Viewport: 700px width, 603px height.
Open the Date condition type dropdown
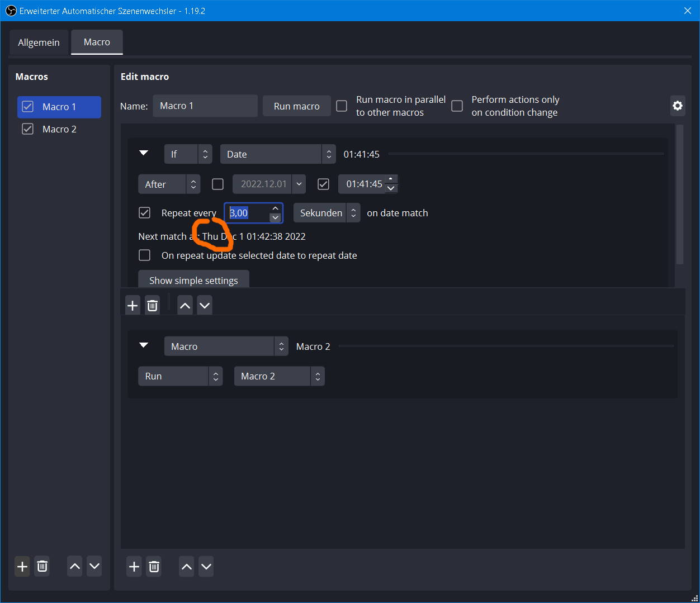click(278, 154)
